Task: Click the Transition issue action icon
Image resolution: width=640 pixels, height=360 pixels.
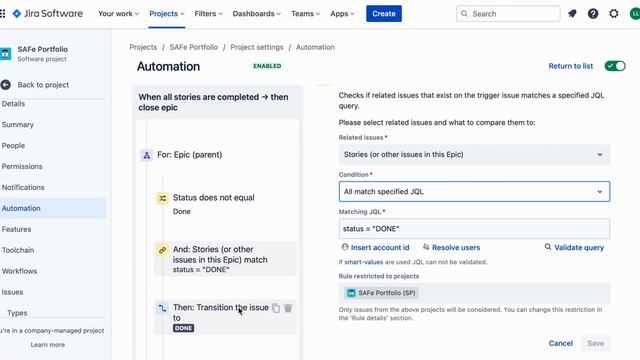Action: [x=162, y=308]
